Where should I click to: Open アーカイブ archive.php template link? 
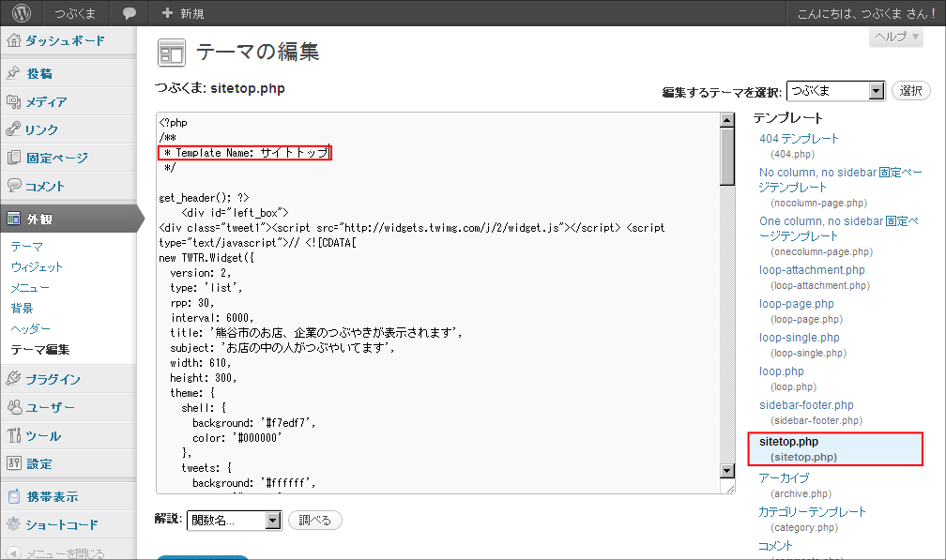tap(785, 477)
